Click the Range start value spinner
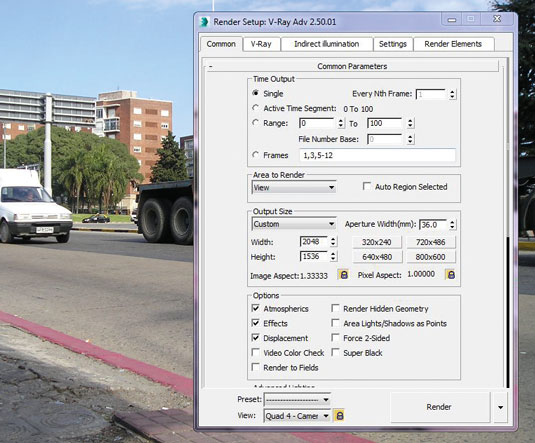Image resolution: width=535 pixels, height=443 pixels. pyautogui.click(x=341, y=123)
